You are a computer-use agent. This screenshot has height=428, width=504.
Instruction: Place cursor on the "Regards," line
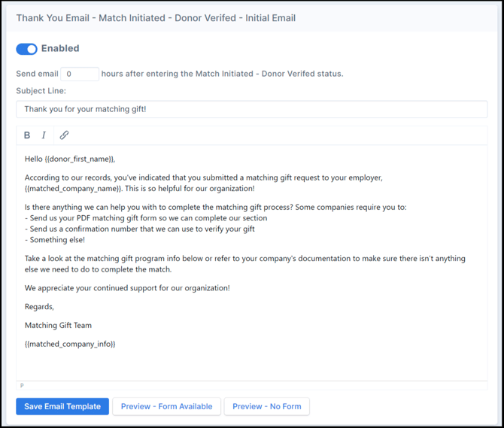[x=39, y=306]
